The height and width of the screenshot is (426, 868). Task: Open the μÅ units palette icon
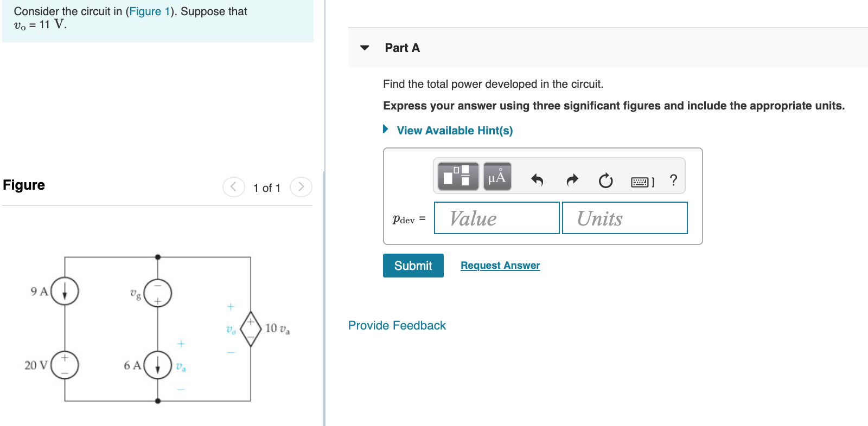496,176
